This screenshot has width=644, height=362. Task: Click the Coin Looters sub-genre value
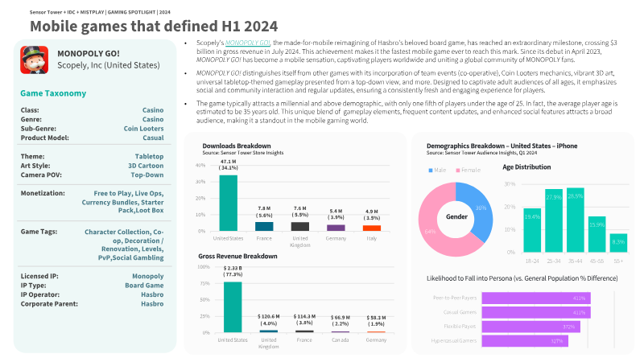tap(143, 129)
